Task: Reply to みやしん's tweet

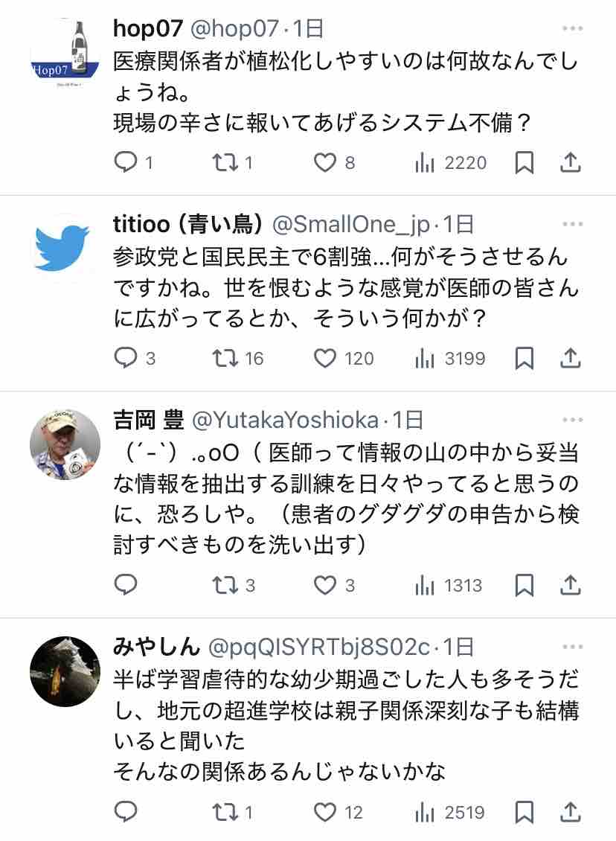Action: (126, 813)
